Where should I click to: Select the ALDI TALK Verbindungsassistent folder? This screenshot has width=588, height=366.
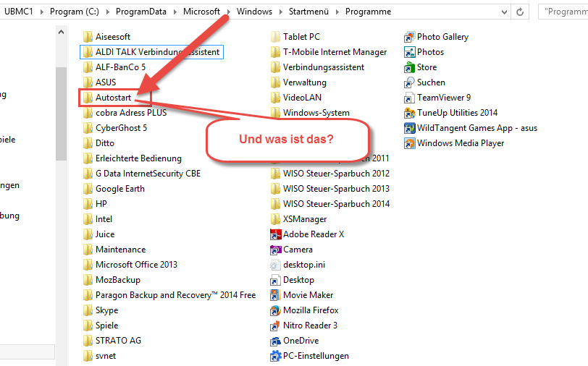pyautogui.click(x=151, y=52)
